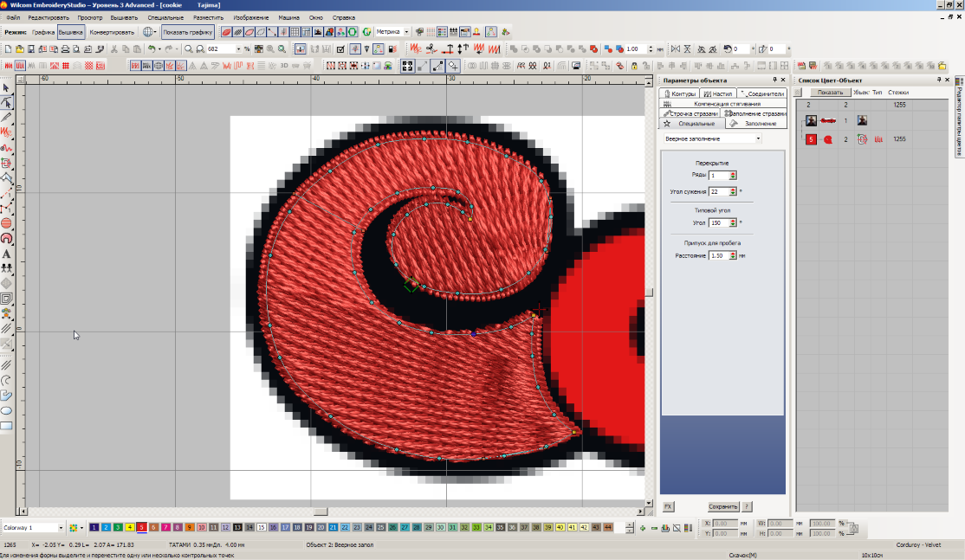Select the Zoom magnifier tool
The height and width of the screenshot is (560, 965).
tap(188, 49)
